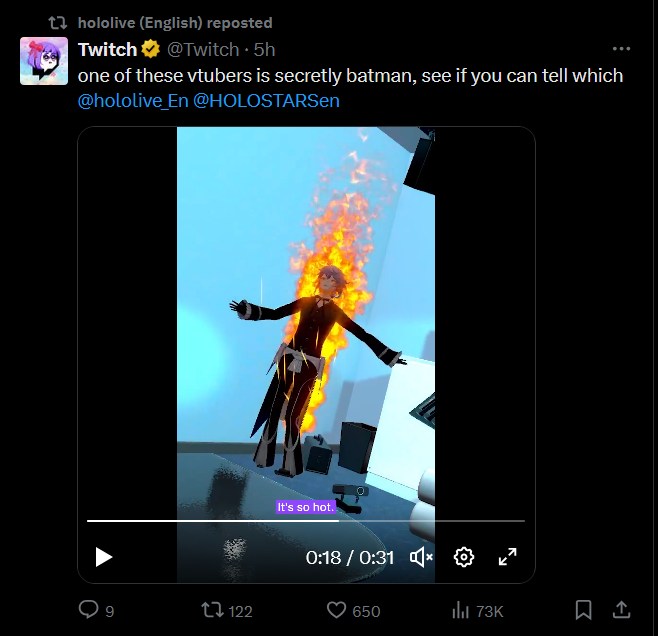The height and width of the screenshot is (636, 658).
Task: Click Twitch's gold verified badge
Action: [151, 49]
